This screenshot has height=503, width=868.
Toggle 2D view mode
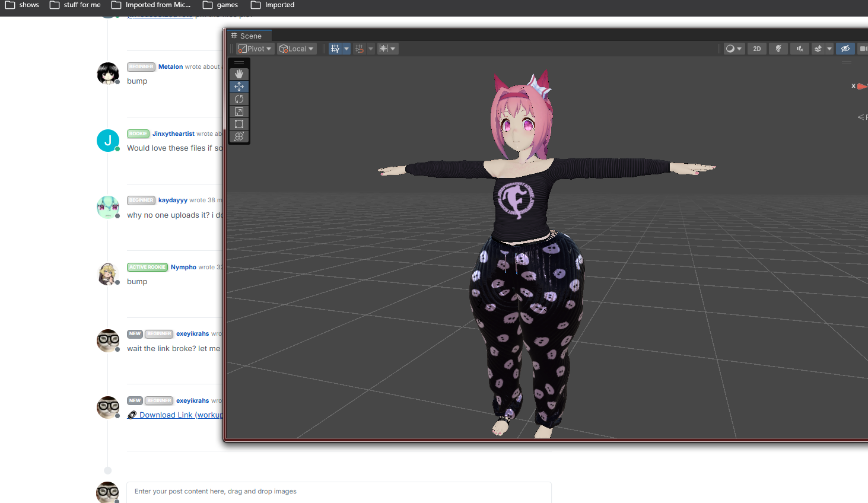(x=757, y=49)
